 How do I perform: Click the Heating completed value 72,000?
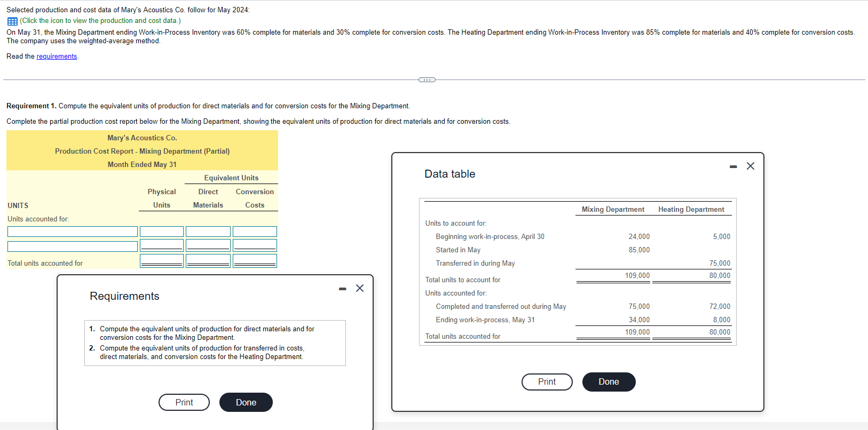[x=720, y=307]
